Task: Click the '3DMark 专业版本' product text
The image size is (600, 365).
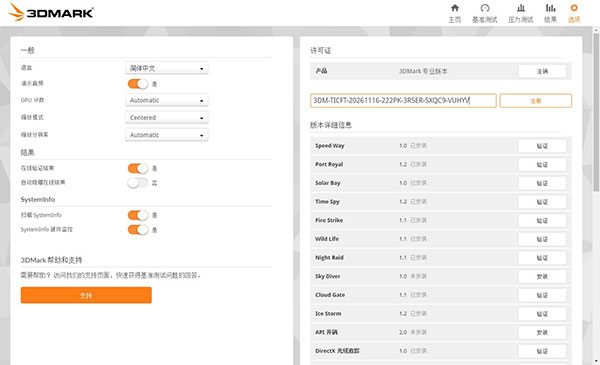Action: 423,71
